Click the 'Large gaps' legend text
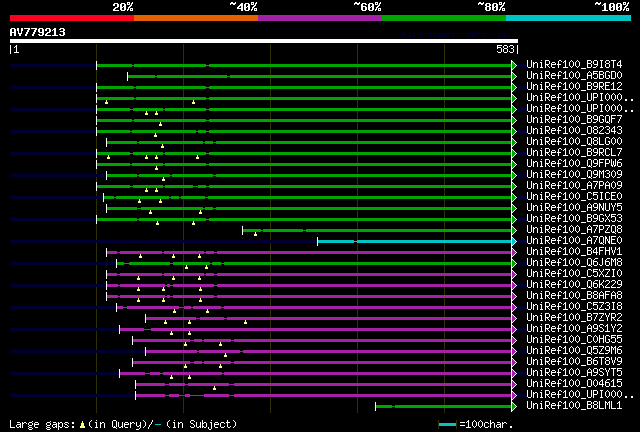The image size is (640, 432). [42, 425]
